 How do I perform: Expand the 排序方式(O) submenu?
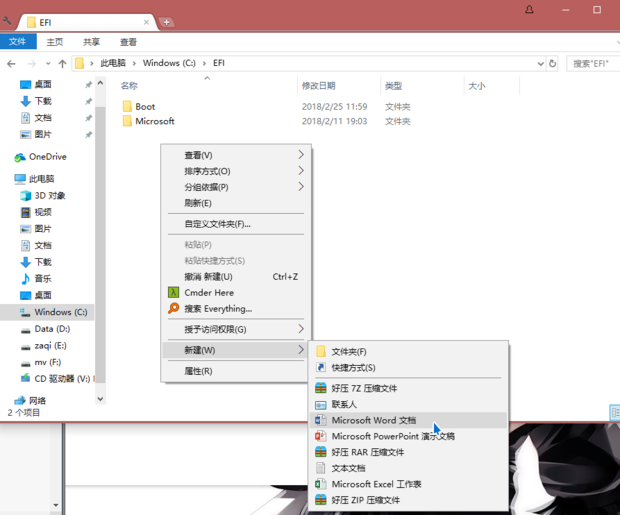pyautogui.click(x=236, y=171)
